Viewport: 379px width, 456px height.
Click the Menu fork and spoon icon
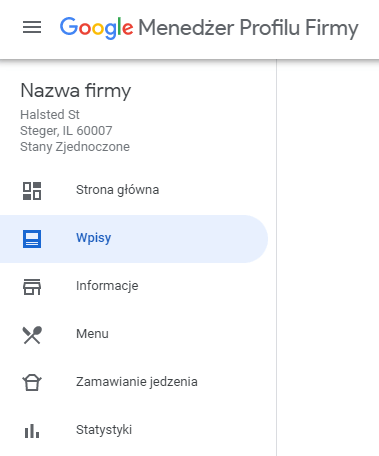pos(32,335)
